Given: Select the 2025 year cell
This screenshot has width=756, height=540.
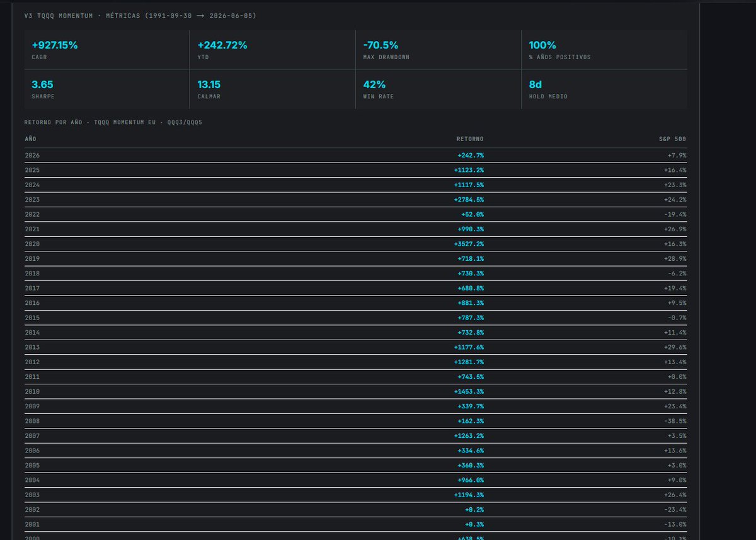Looking at the screenshot, I should [x=32, y=170].
